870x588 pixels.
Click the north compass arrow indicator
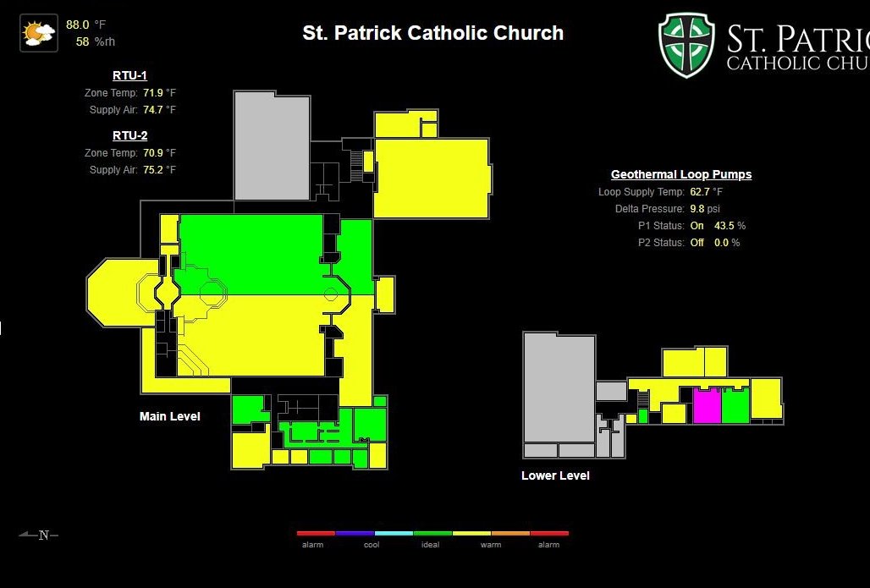pos(39,535)
